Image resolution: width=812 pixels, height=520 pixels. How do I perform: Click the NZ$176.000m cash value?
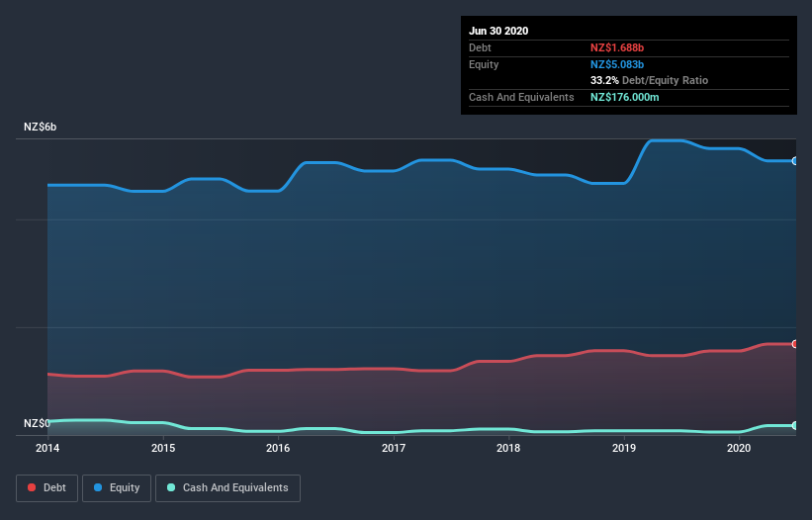[x=624, y=97]
